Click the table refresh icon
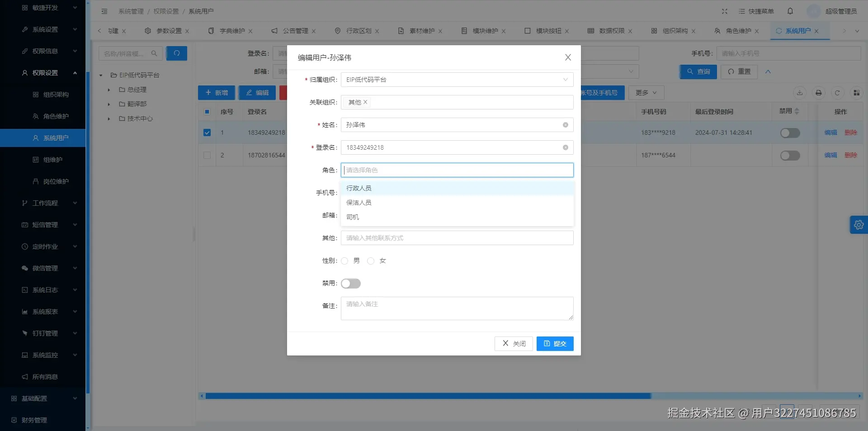Viewport: 868px width, 431px height. point(837,93)
